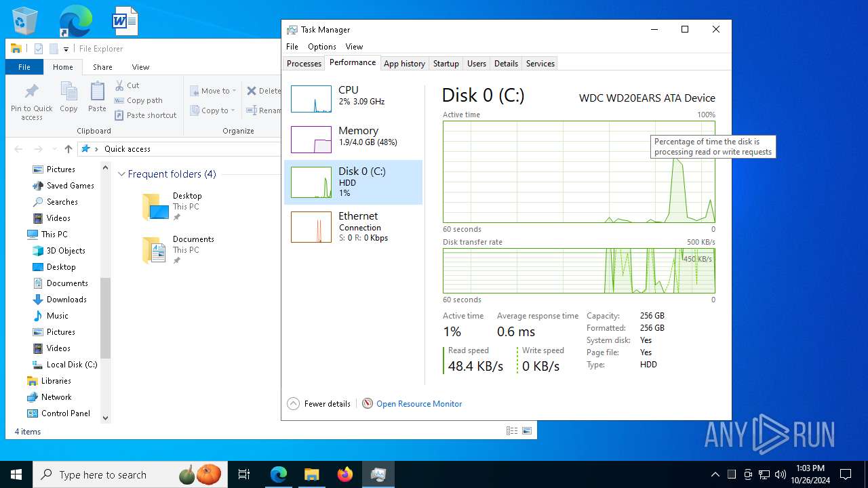Viewport: 868px width, 488px height.
Task: Click Copy path in the Clipboard group
Action: pyautogui.click(x=138, y=100)
